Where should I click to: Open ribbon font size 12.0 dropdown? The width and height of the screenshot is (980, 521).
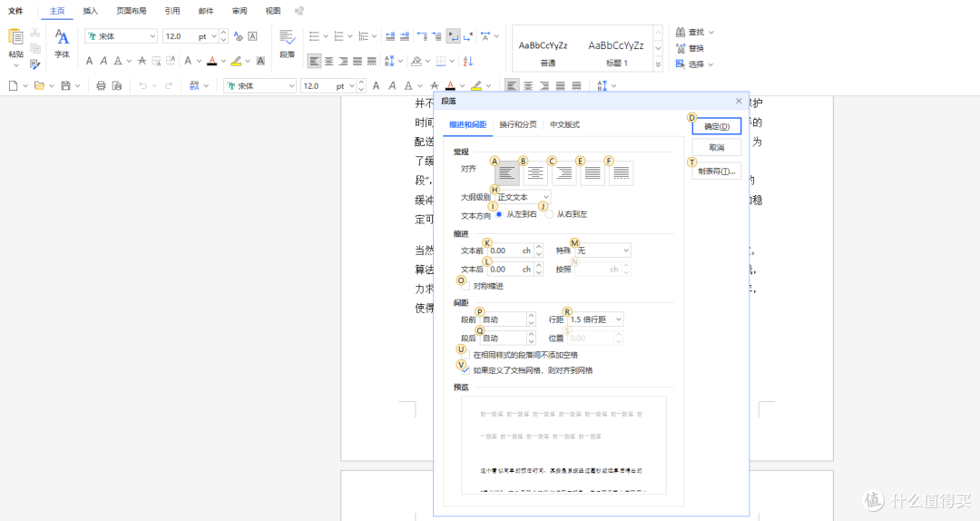(x=214, y=36)
